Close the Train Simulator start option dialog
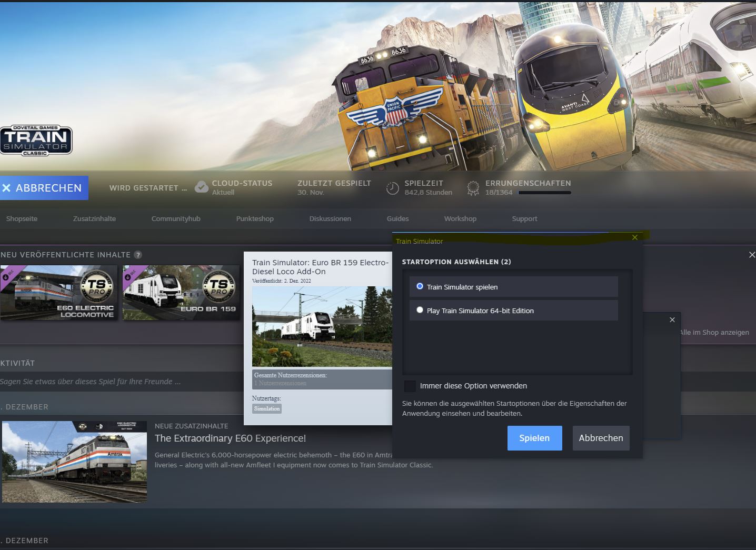 (x=634, y=237)
